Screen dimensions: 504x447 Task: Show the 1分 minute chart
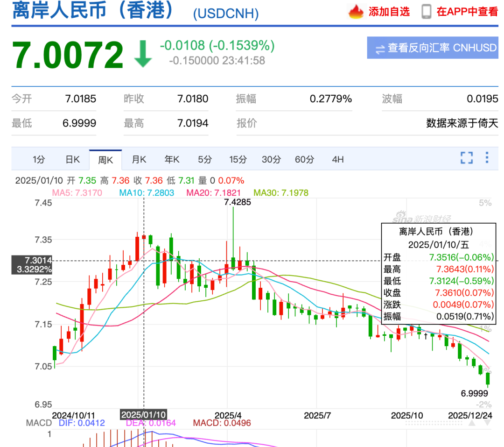pos(39,159)
